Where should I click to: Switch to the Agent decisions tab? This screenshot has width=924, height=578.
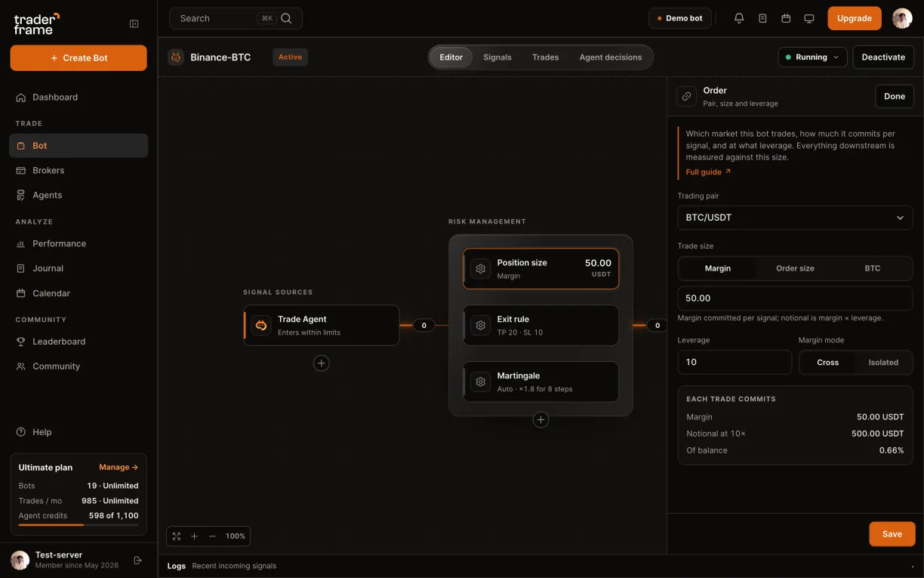[x=611, y=57]
